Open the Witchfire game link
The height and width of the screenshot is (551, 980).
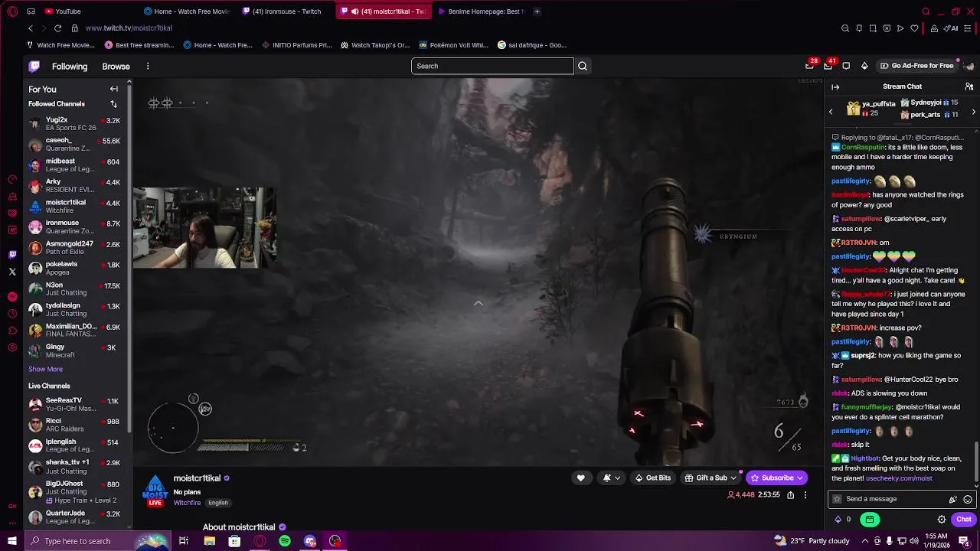[x=187, y=503]
